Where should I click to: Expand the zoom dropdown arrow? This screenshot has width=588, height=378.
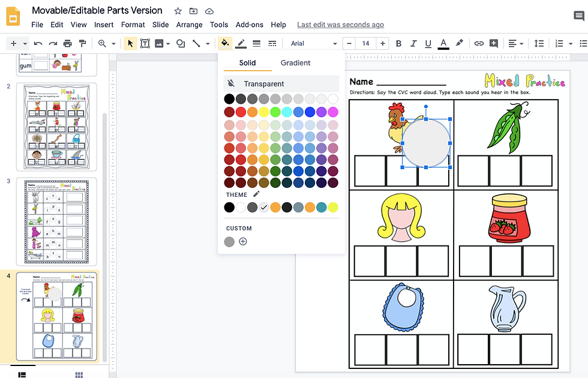coord(113,43)
